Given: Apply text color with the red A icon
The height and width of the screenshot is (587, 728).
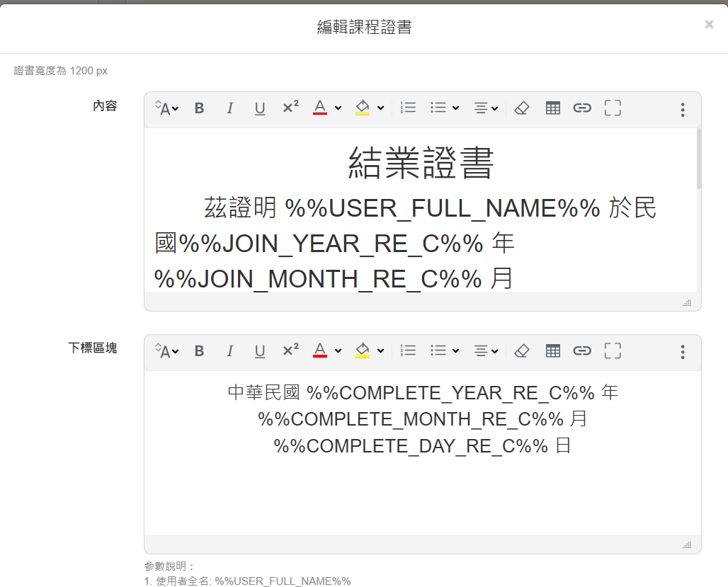Looking at the screenshot, I should click(x=321, y=108).
